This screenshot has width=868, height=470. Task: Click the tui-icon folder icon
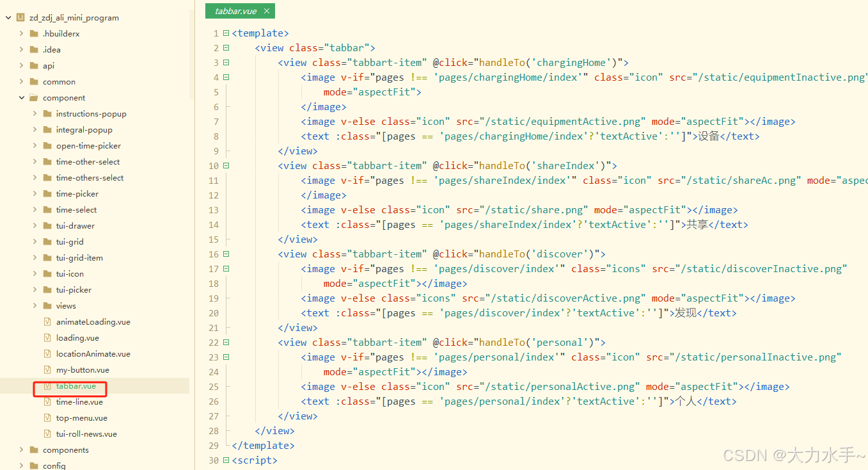click(x=47, y=273)
